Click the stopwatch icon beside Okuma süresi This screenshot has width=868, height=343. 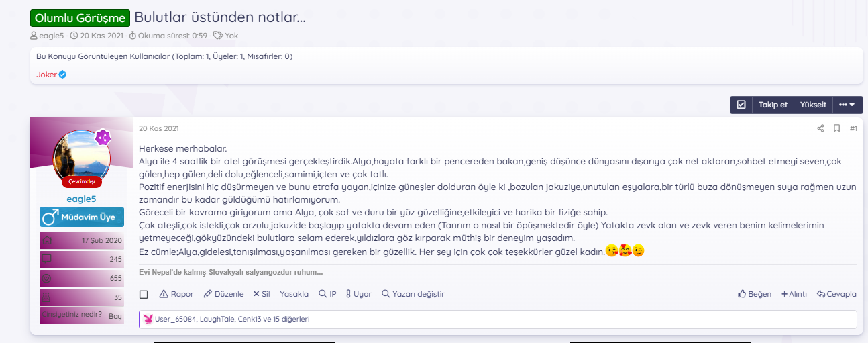click(x=132, y=36)
